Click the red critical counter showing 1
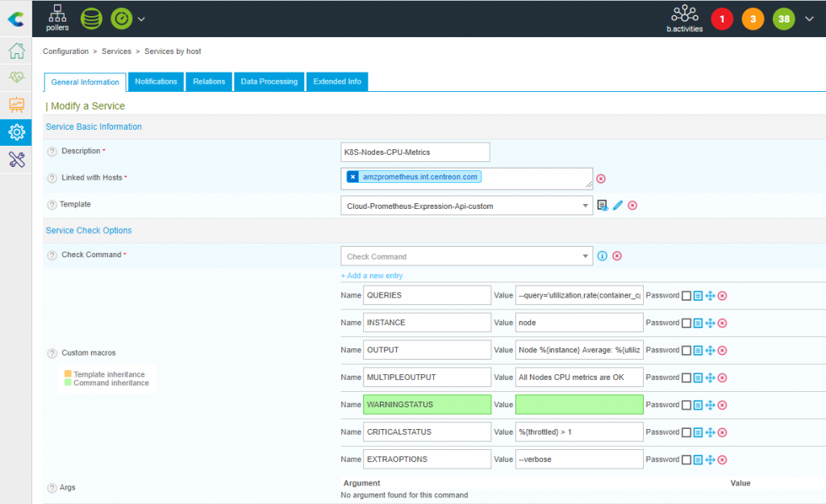Viewport: 826px width, 504px height. coord(722,19)
